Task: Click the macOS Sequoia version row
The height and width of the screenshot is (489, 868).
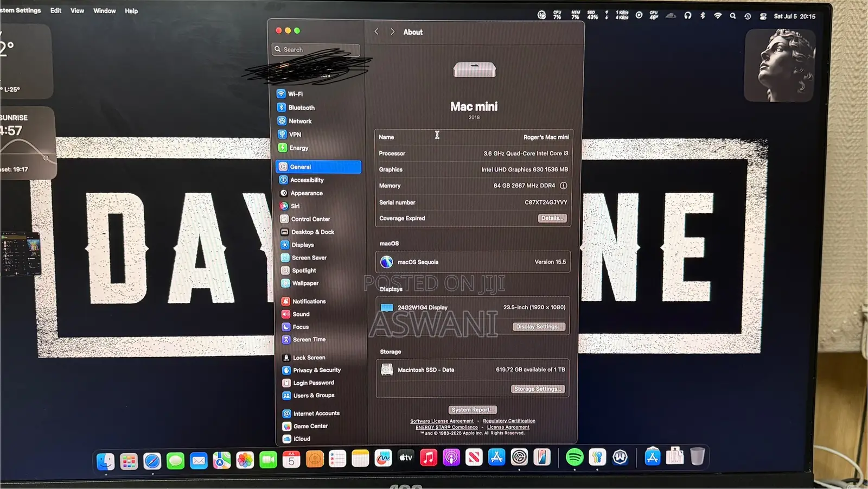Action: tap(473, 262)
